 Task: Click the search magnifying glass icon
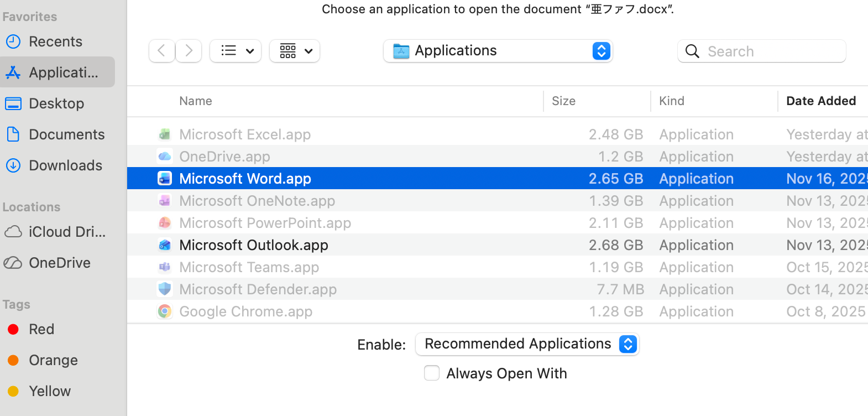point(692,51)
